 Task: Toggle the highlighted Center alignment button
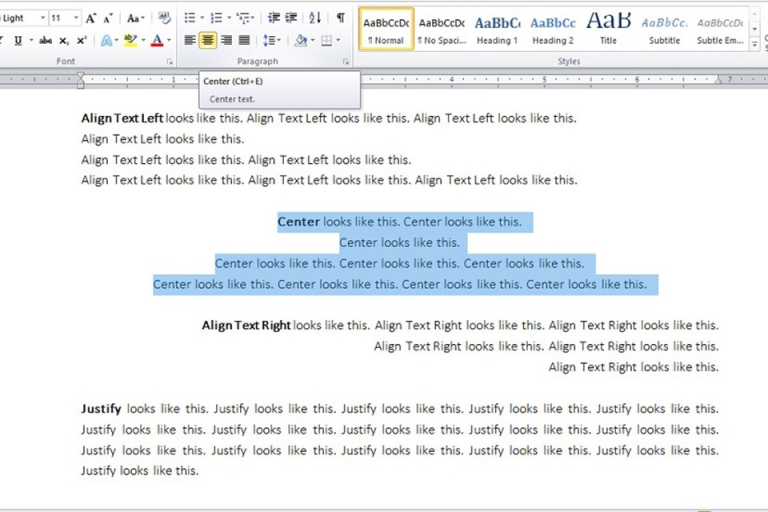pyautogui.click(x=208, y=40)
